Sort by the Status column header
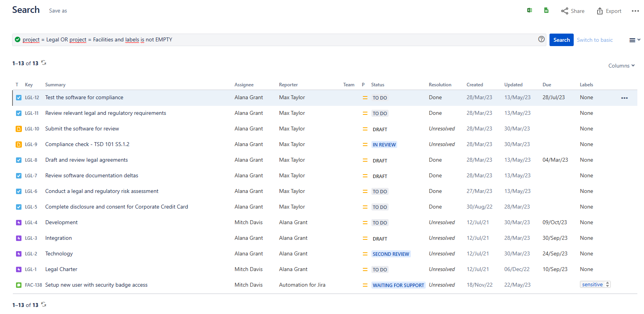Screen dimensions: 644x314 click(x=378, y=85)
